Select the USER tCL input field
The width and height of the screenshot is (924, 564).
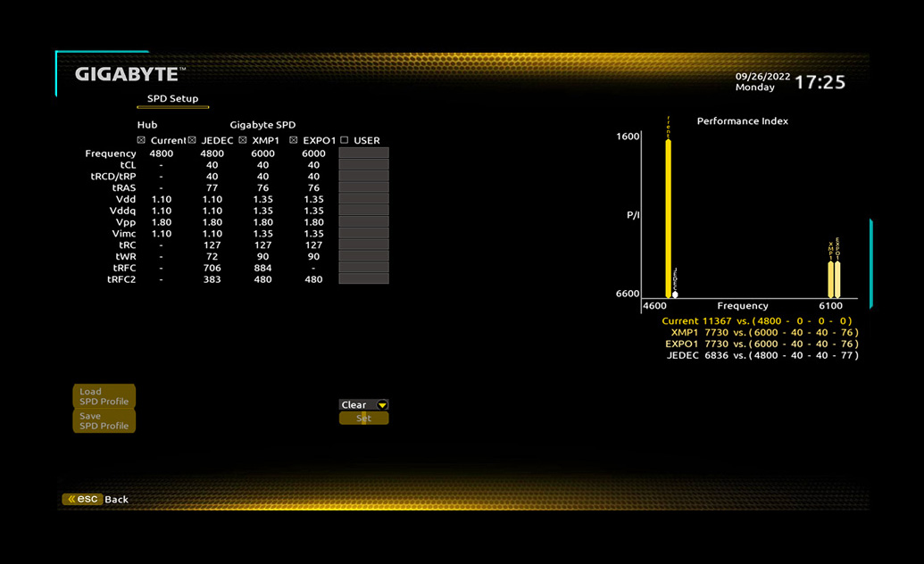click(x=363, y=165)
